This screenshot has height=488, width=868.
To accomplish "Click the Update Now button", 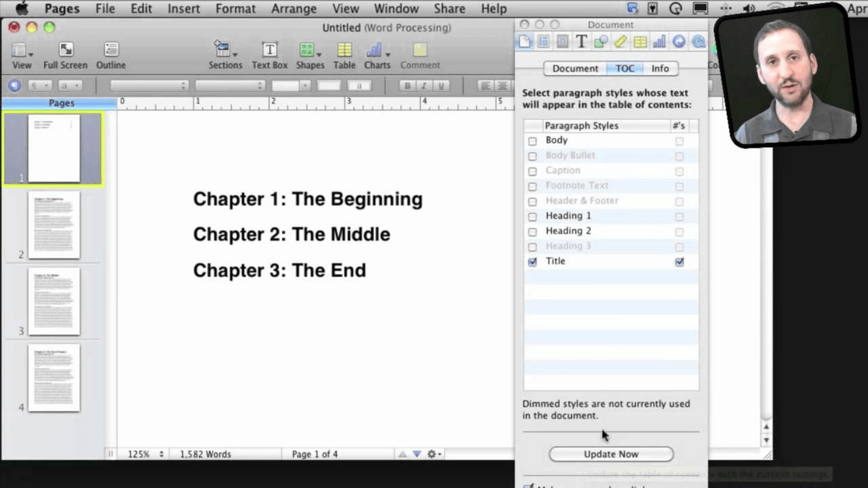I will point(611,454).
